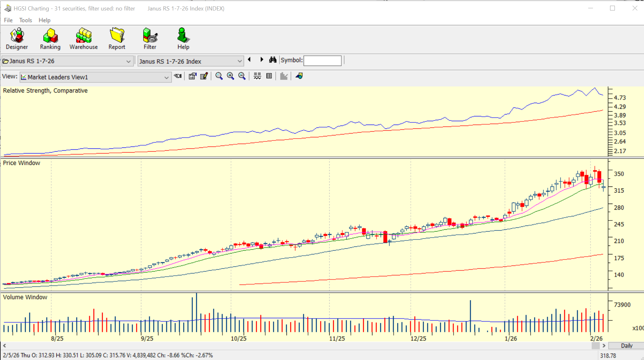Expand the Janus RS 1-7-26 group dropdown
Image resolution: width=644 pixels, height=360 pixels.
point(128,61)
